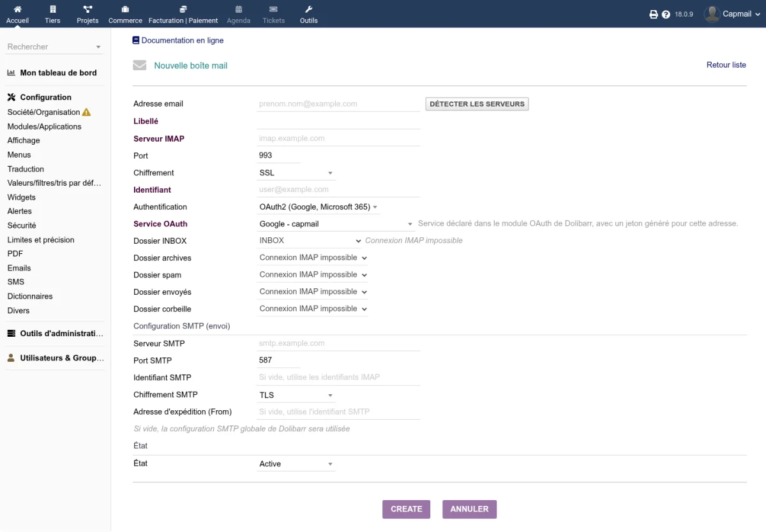Open the Tiers building icon
Viewport: 766px width, 532px height.
tap(52, 9)
